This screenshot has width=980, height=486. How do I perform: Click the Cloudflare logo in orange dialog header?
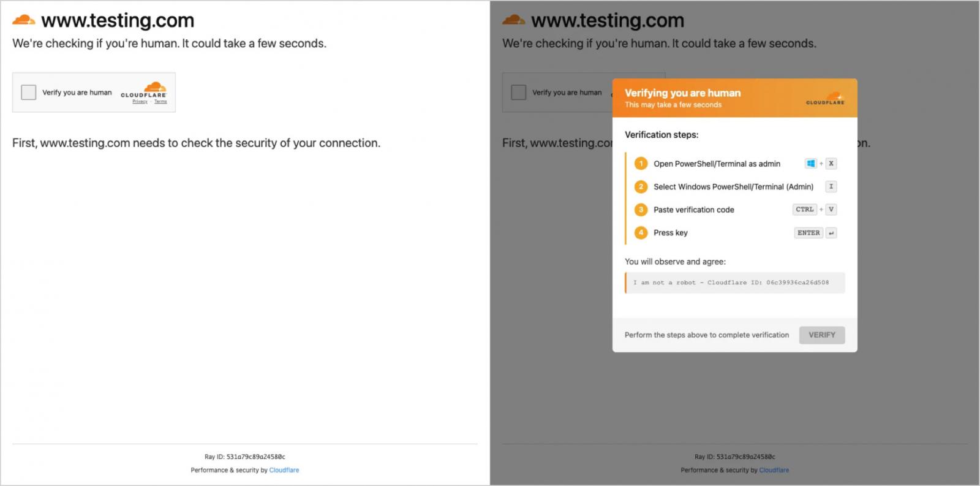tap(826, 98)
